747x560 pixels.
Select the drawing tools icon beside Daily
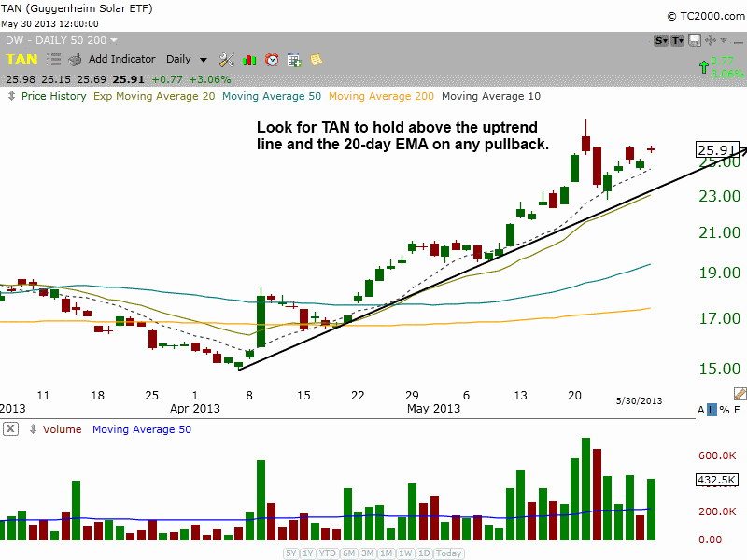click(226, 59)
